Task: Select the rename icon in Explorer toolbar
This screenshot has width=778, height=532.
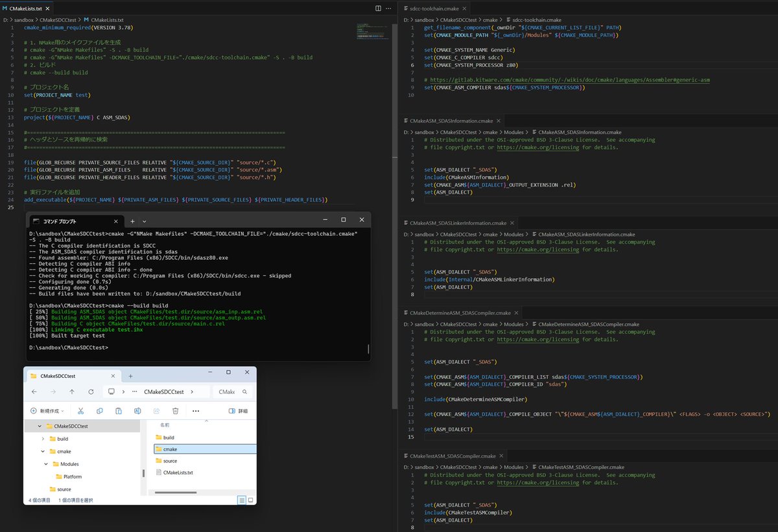Action: [137, 411]
